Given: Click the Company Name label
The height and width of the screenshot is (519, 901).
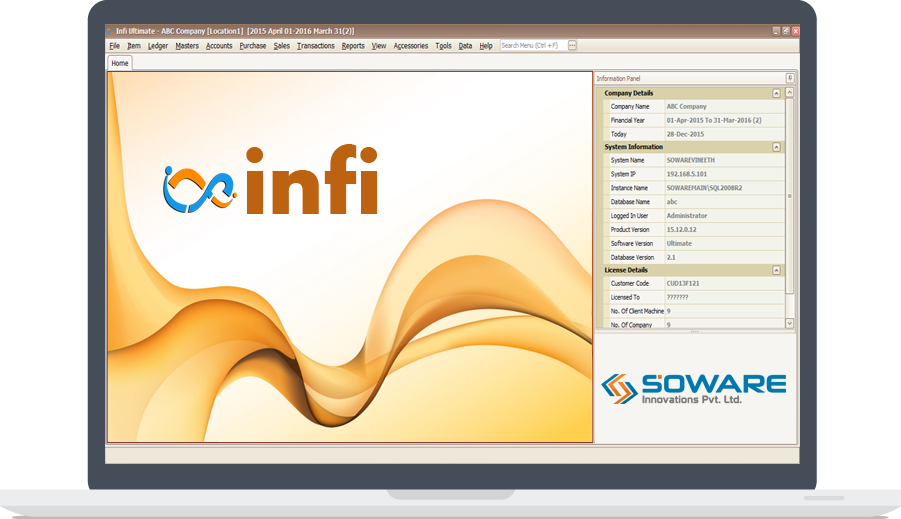Looking at the screenshot, I should 630,107.
